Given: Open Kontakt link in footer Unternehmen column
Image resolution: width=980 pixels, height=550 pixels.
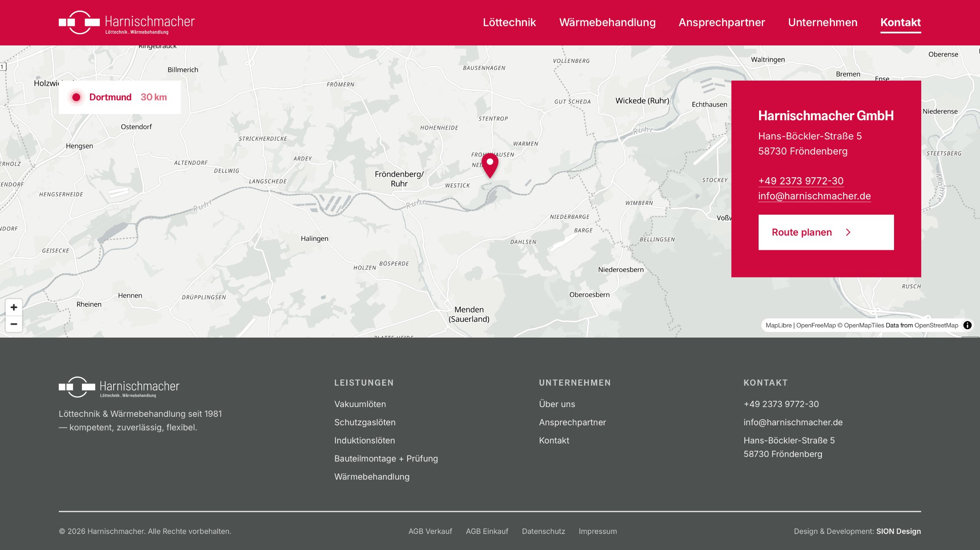Looking at the screenshot, I should click(x=554, y=440).
